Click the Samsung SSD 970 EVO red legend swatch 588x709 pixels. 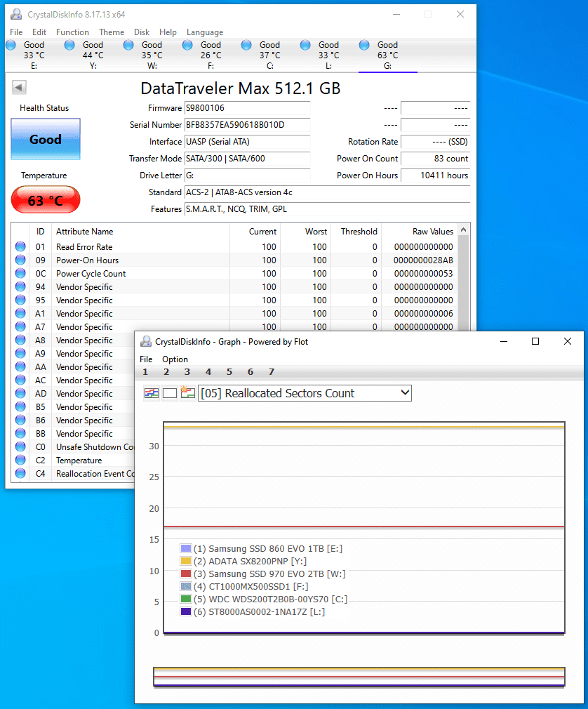[x=186, y=574]
